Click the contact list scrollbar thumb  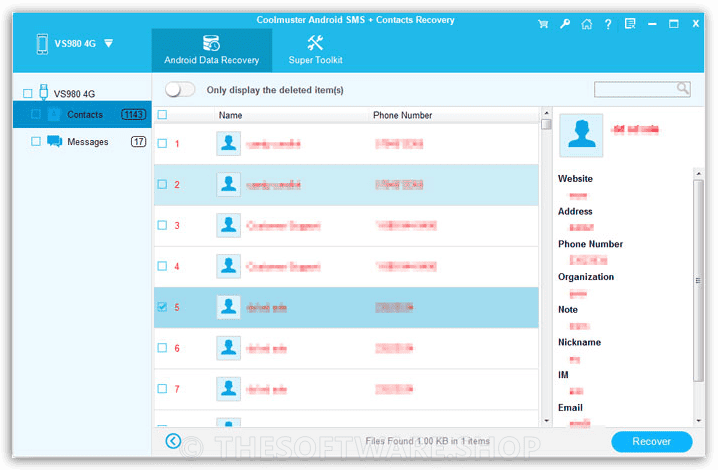coord(546,125)
